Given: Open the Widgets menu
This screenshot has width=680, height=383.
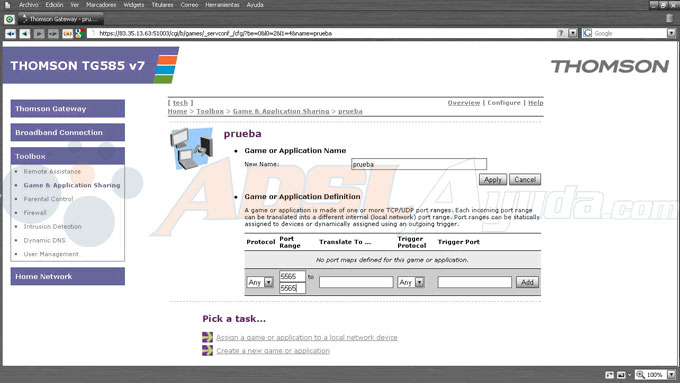Looking at the screenshot, I should (x=134, y=5).
